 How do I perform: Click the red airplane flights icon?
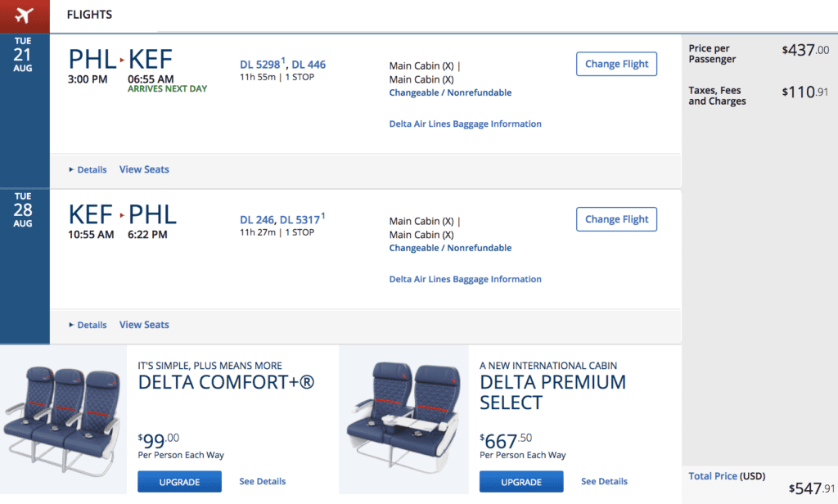click(24, 16)
